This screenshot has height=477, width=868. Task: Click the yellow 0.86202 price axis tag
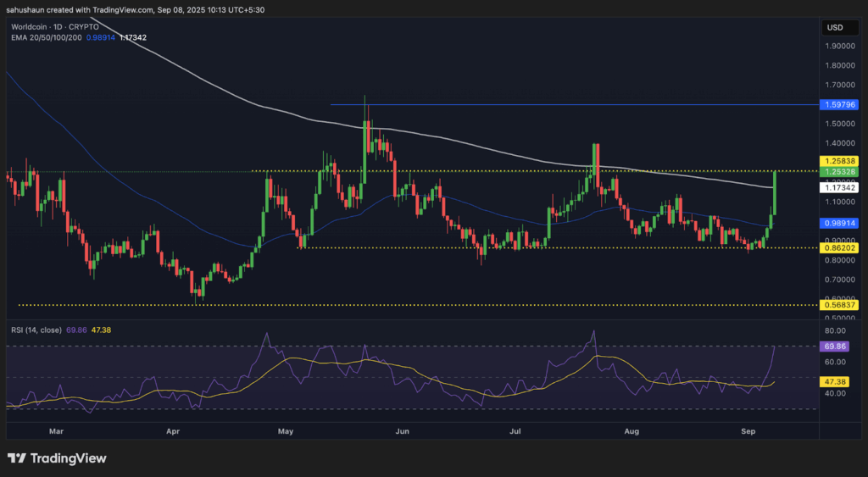(x=839, y=248)
